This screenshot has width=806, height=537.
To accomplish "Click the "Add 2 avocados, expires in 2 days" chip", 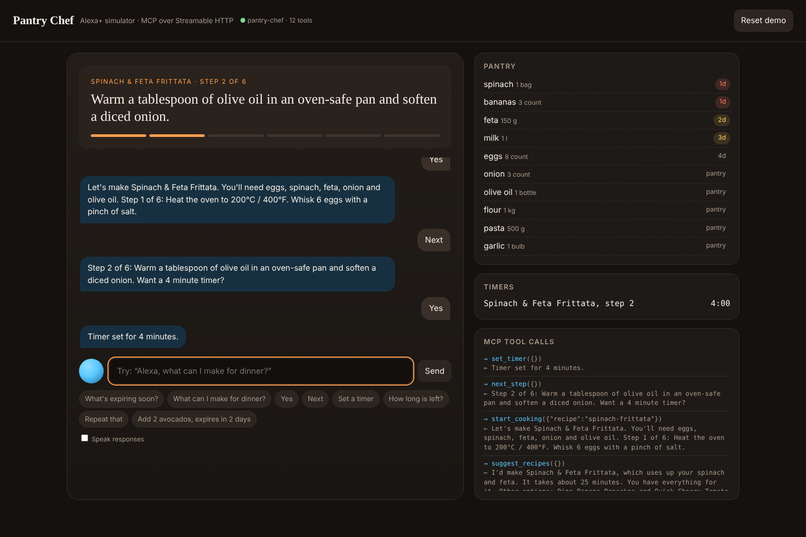I will click(x=194, y=419).
